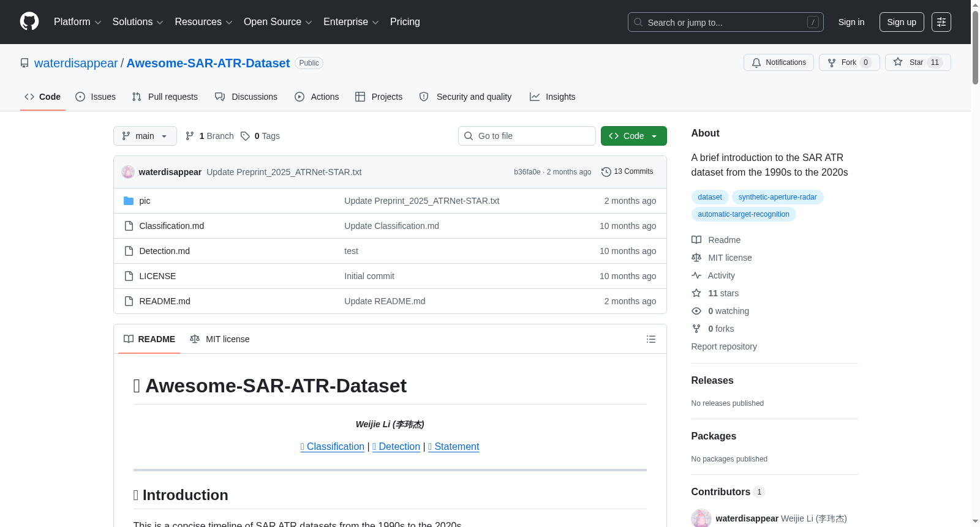Expand the Open Source menu

click(x=278, y=22)
